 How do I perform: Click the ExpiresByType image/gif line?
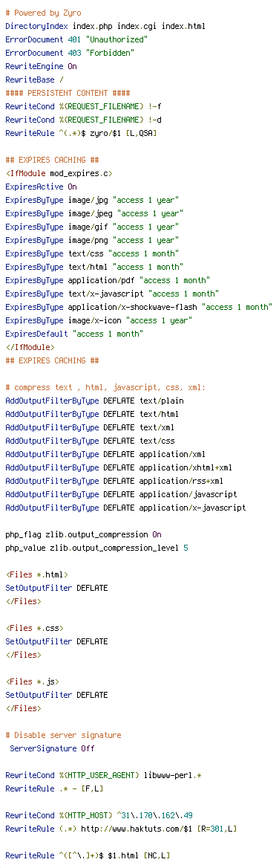[x=92, y=227]
